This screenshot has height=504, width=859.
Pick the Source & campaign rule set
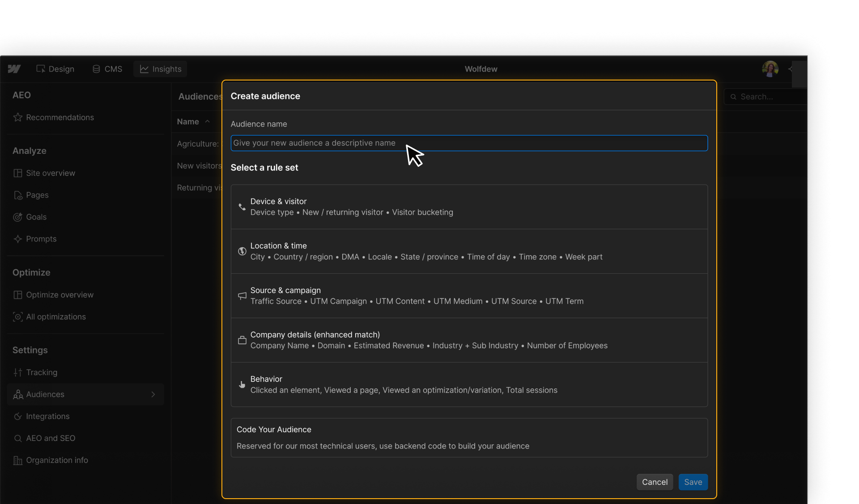pyautogui.click(x=469, y=296)
